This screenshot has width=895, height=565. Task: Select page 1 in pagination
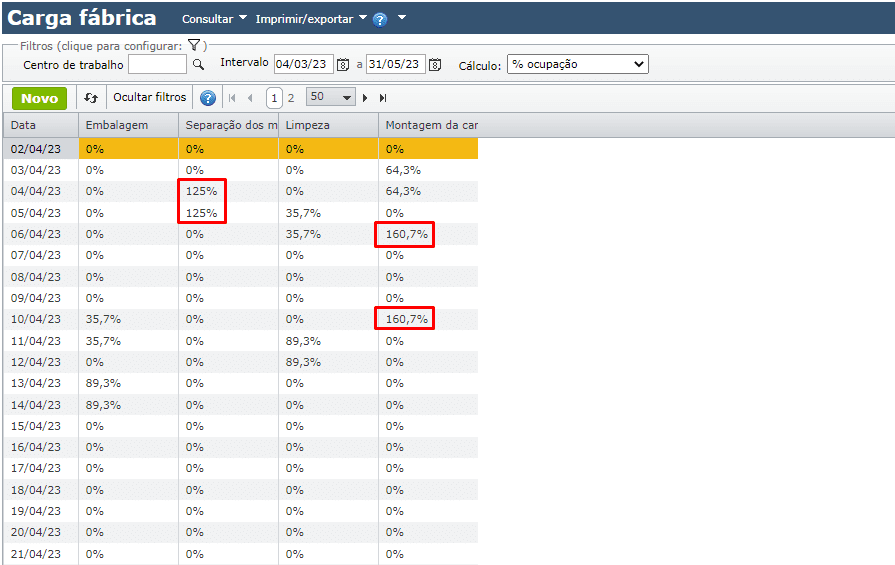[x=274, y=98]
